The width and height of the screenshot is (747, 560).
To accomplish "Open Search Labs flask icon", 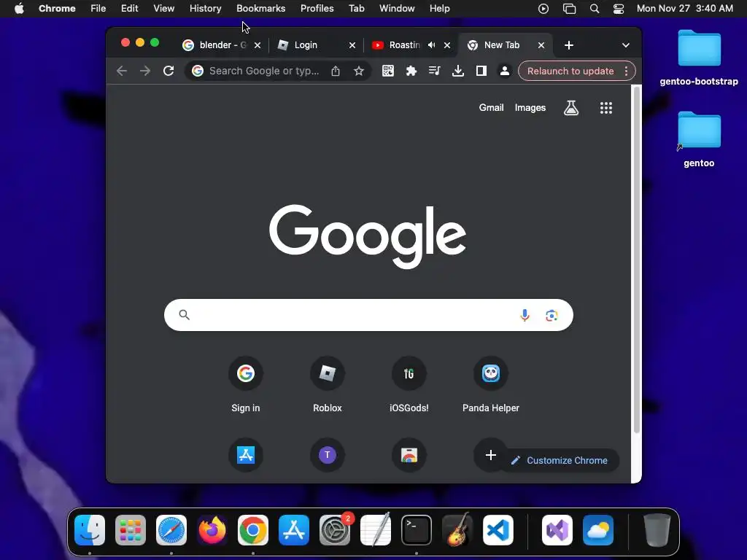I will point(571,108).
